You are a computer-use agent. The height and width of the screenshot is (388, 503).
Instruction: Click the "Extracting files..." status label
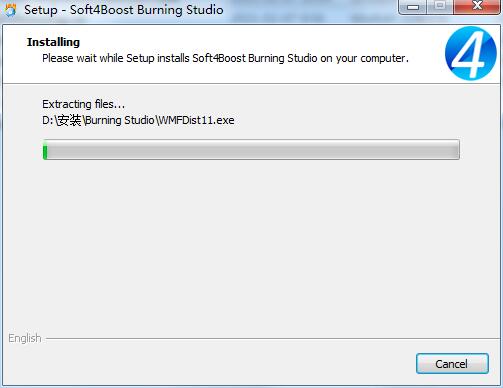pos(83,104)
